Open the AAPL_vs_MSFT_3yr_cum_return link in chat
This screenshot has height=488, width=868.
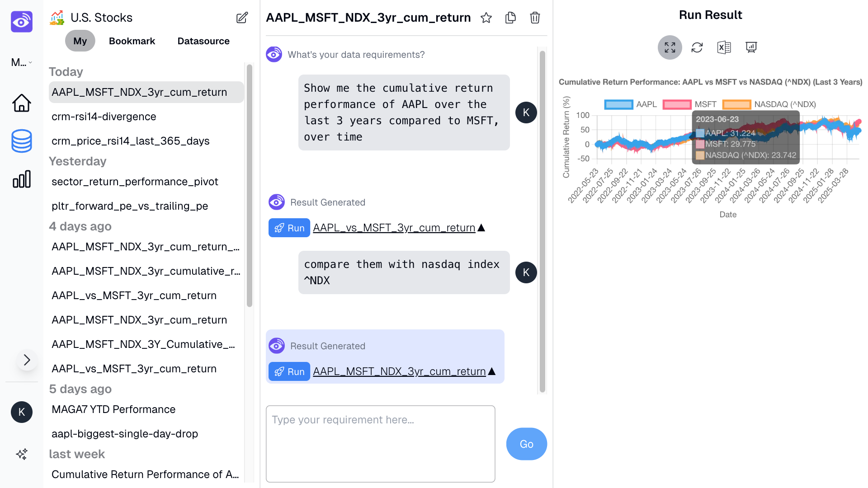click(x=394, y=228)
